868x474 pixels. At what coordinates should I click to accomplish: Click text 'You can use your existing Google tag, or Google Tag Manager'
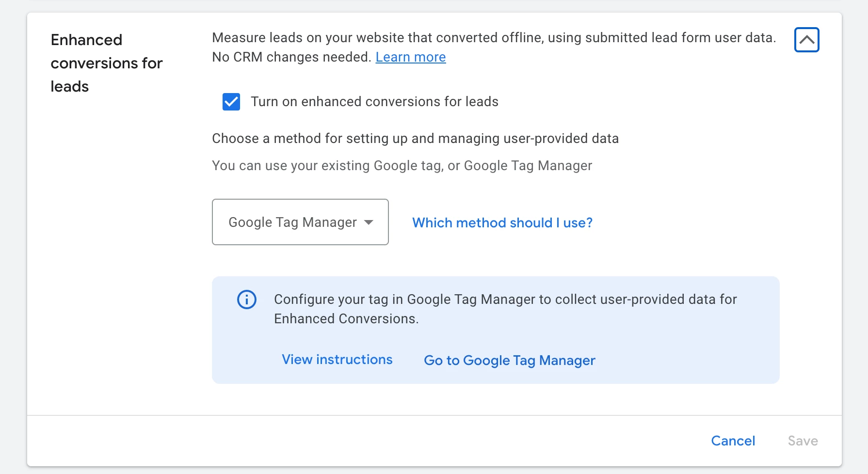click(402, 166)
